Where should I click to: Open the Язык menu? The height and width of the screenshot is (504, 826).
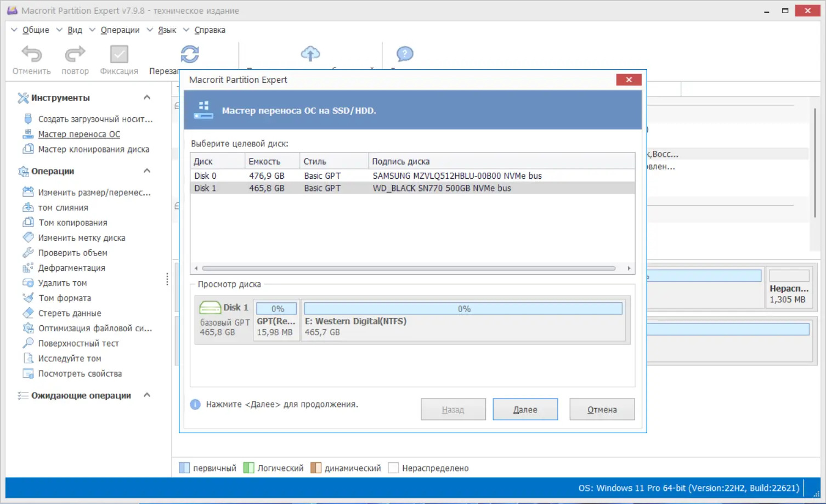(167, 30)
